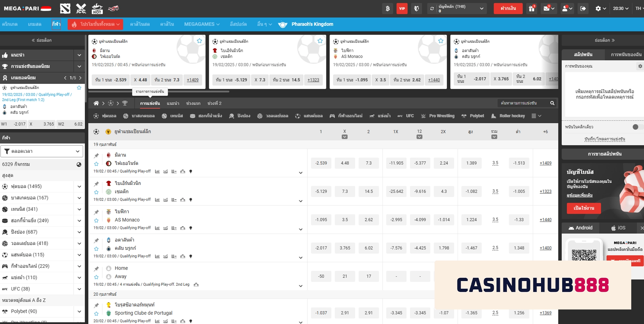Click the search magnifier icon
Screen dimensions: 644x324
[552, 103]
